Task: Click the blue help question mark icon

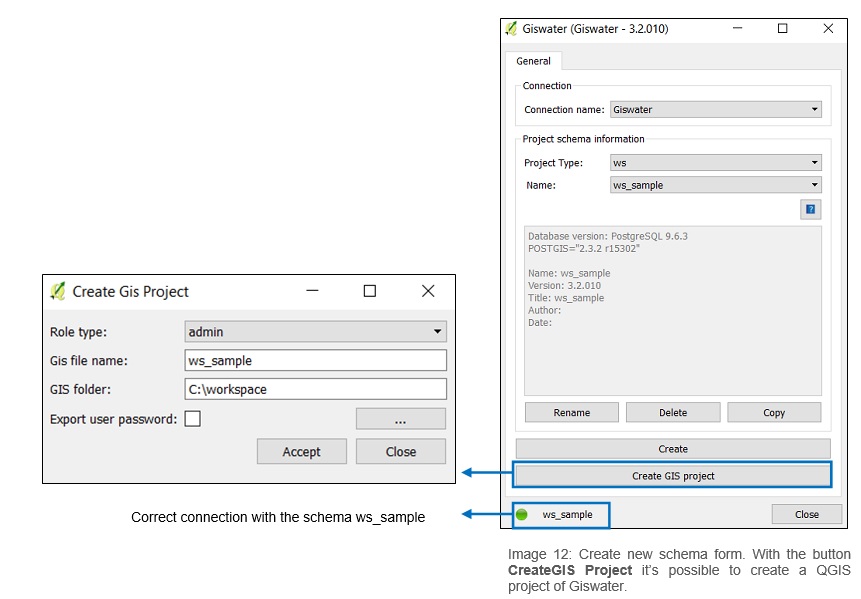Action: (x=810, y=209)
